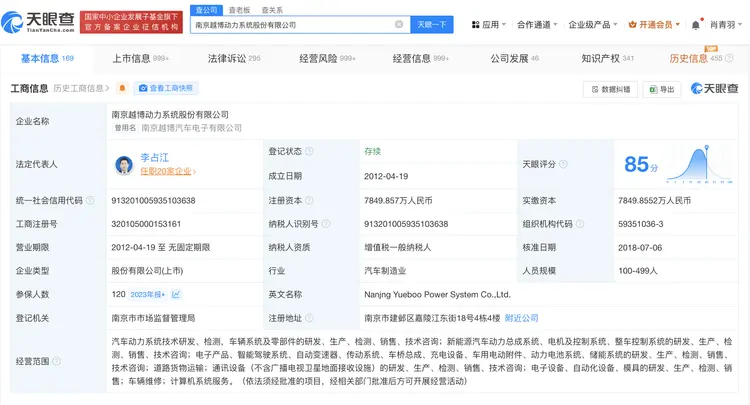Screen dimensions: 750x405
Task: Click registered capital 7849.857万人民币
Action: (x=398, y=201)
